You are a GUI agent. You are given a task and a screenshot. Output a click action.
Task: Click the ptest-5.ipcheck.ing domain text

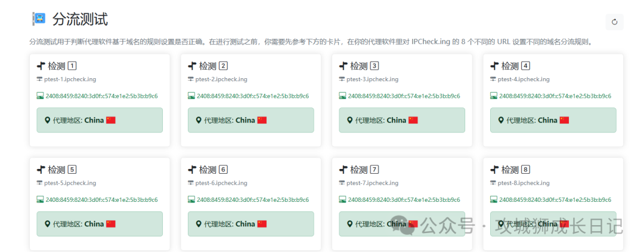(x=70, y=183)
